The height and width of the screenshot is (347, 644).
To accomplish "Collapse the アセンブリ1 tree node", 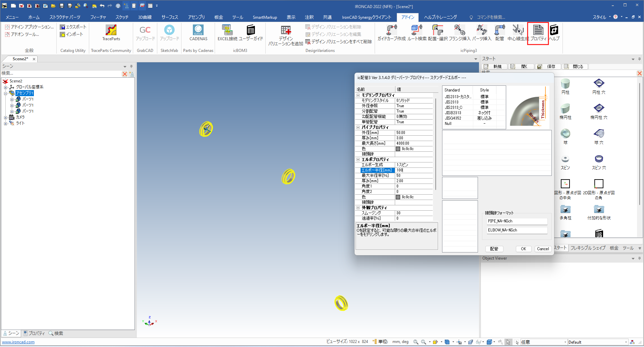I will pyautogui.click(x=6, y=93).
